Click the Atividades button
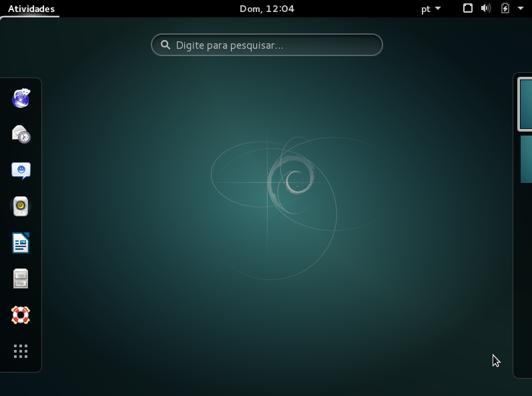The width and height of the screenshot is (532, 396). pyautogui.click(x=31, y=9)
